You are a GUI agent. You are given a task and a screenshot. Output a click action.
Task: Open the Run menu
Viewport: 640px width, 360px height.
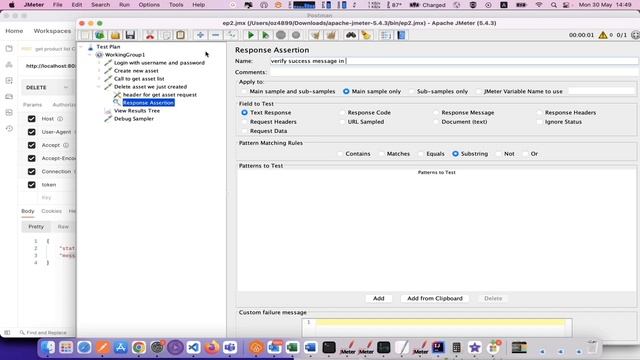pyautogui.click(x=124, y=5)
